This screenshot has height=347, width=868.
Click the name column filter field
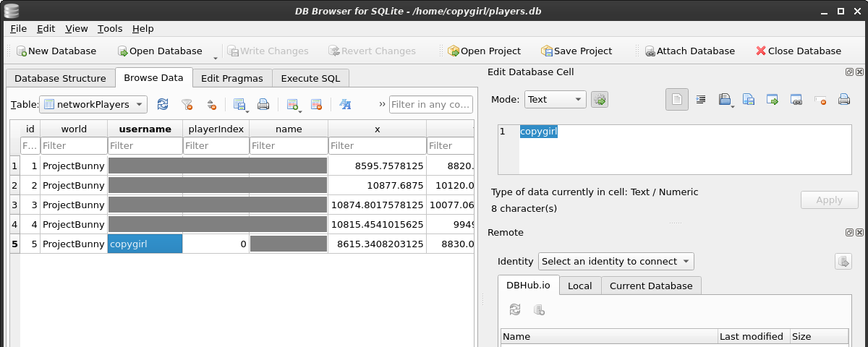click(289, 145)
